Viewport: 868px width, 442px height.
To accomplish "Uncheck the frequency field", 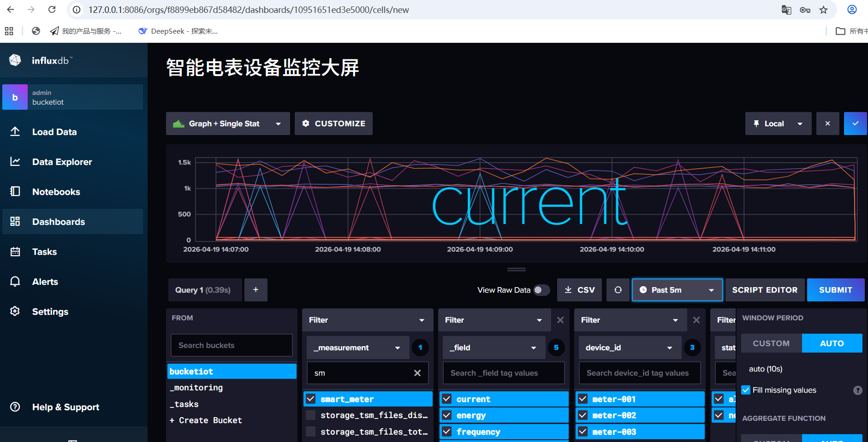I will click(447, 431).
